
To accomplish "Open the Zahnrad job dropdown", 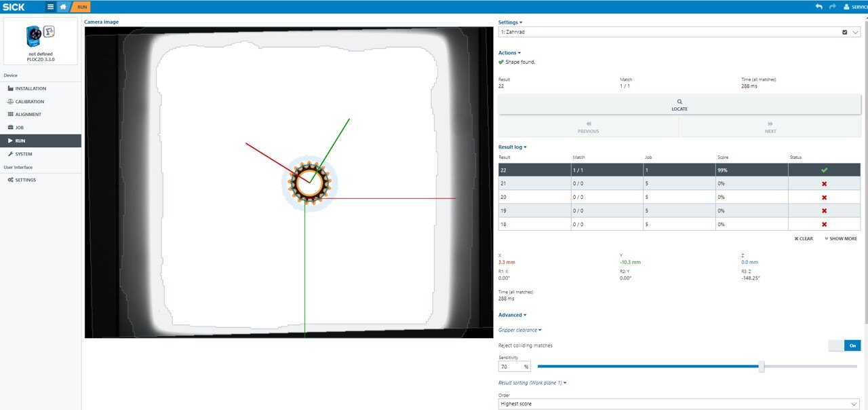I will (x=855, y=32).
